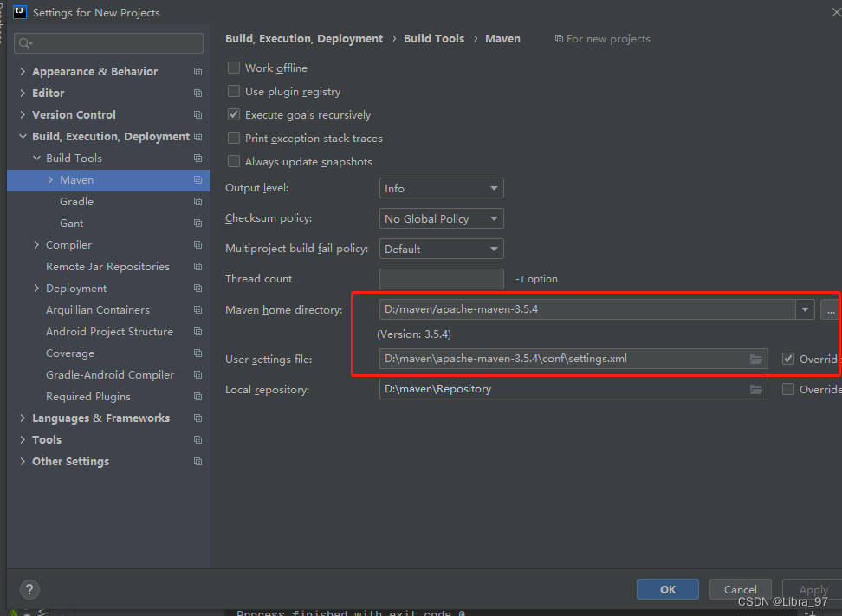Click the Cancel button
Viewport: 842px width, 616px height.
click(740, 589)
